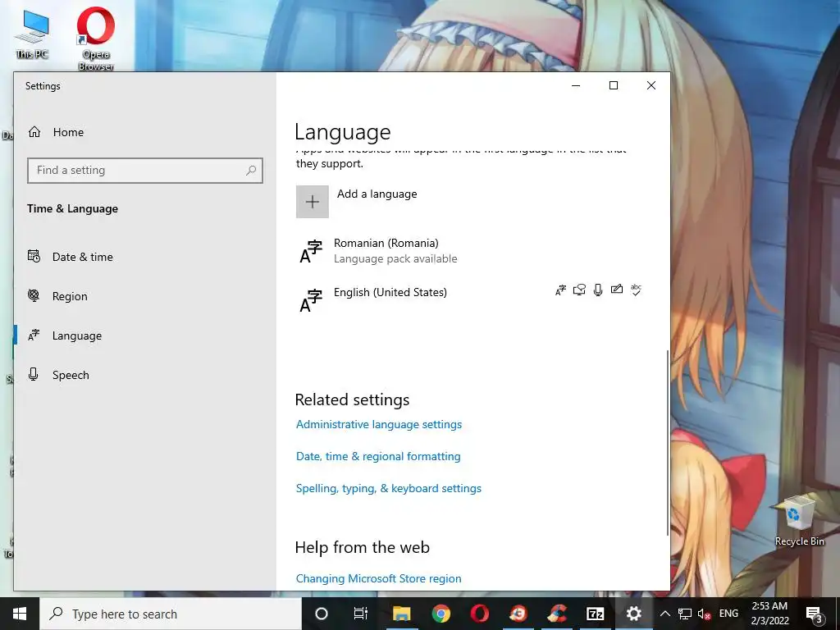Click the Speech microphone icon in sidebar
The width and height of the screenshot is (840, 630).
pos(33,374)
